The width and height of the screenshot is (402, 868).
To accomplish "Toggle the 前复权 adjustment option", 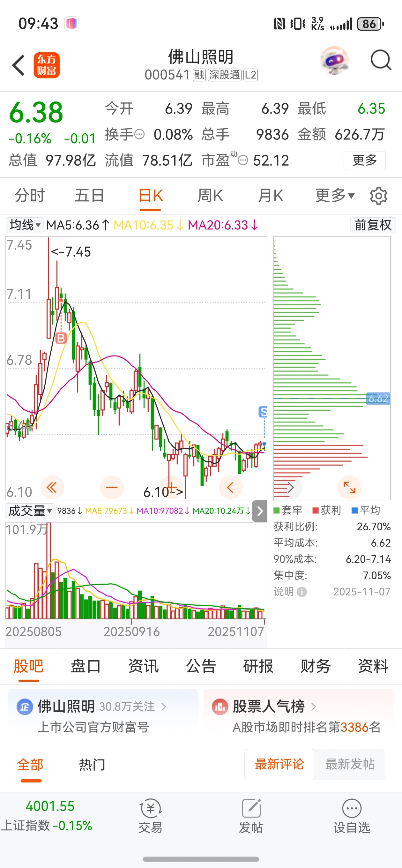I will coord(373,225).
